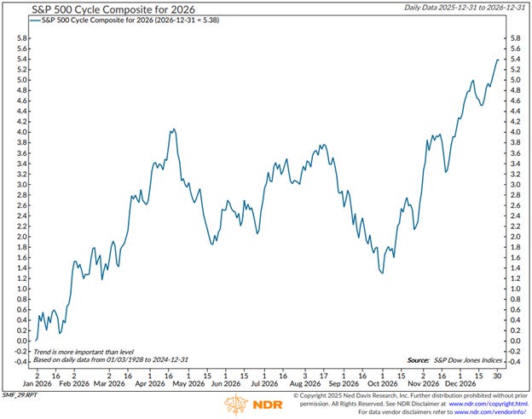Click the 'Feb 2026' x-axis label
This screenshot has height=419, width=532.
coord(74,384)
